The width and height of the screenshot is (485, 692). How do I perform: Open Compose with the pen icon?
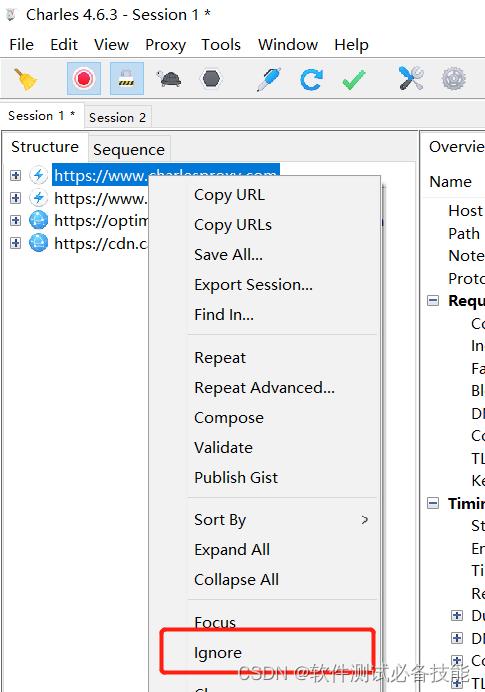[269, 79]
